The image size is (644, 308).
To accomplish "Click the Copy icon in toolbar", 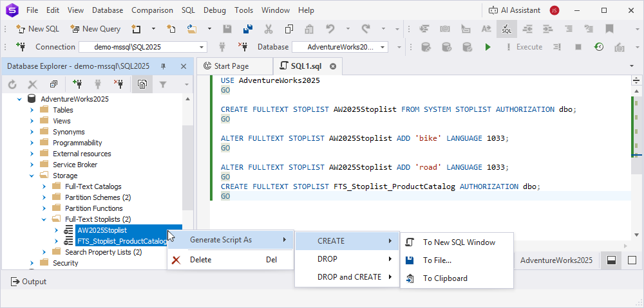I will click(x=289, y=29).
